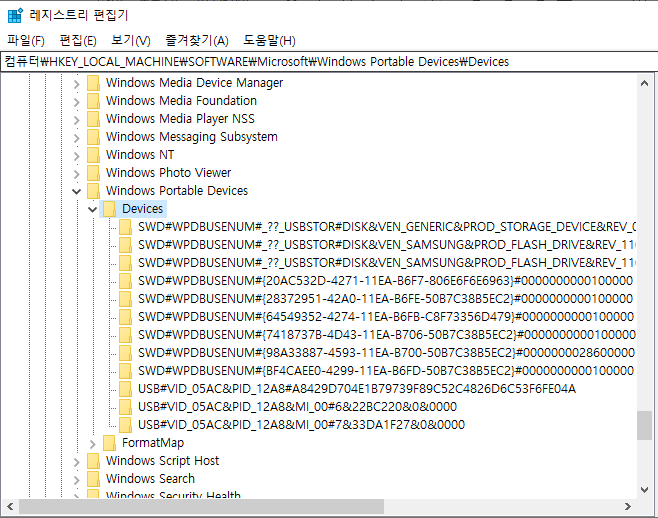Collapse Windows Portable Devices key
This screenshot has height=518, width=658.
(76, 192)
